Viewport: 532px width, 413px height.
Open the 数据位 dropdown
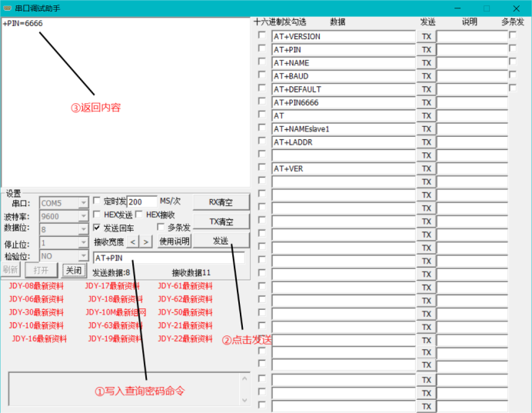click(83, 229)
